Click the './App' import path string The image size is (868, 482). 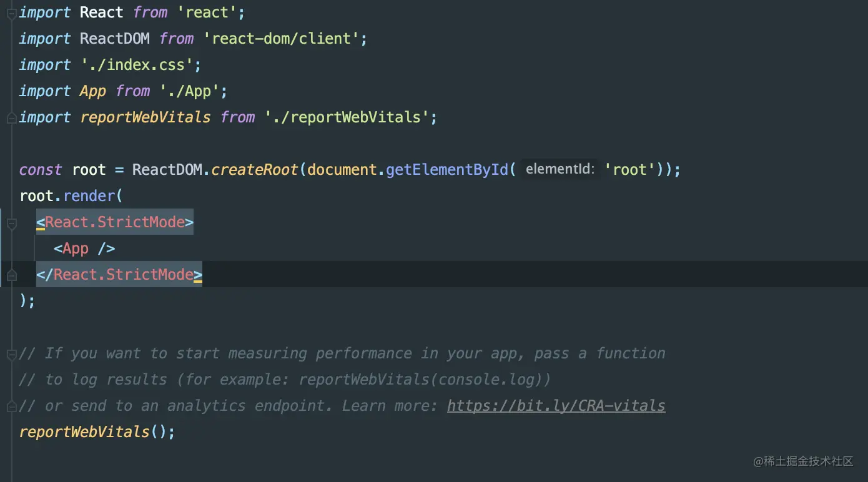coord(189,91)
